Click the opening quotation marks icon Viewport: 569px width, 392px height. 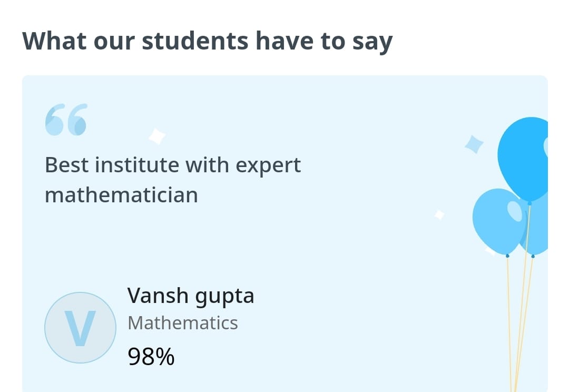(66, 120)
